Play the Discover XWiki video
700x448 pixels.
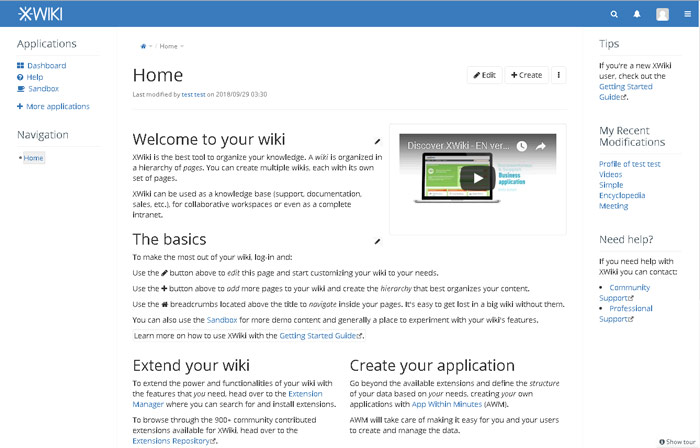[478, 178]
